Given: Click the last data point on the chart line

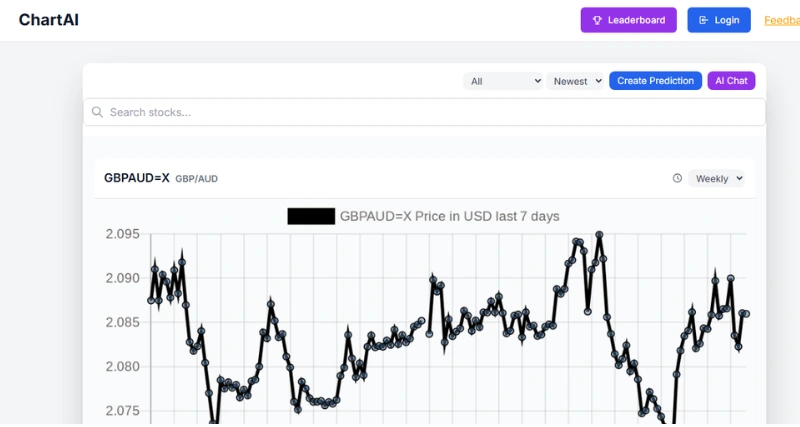Looking at the screenshot, I should tap(745, 313).
